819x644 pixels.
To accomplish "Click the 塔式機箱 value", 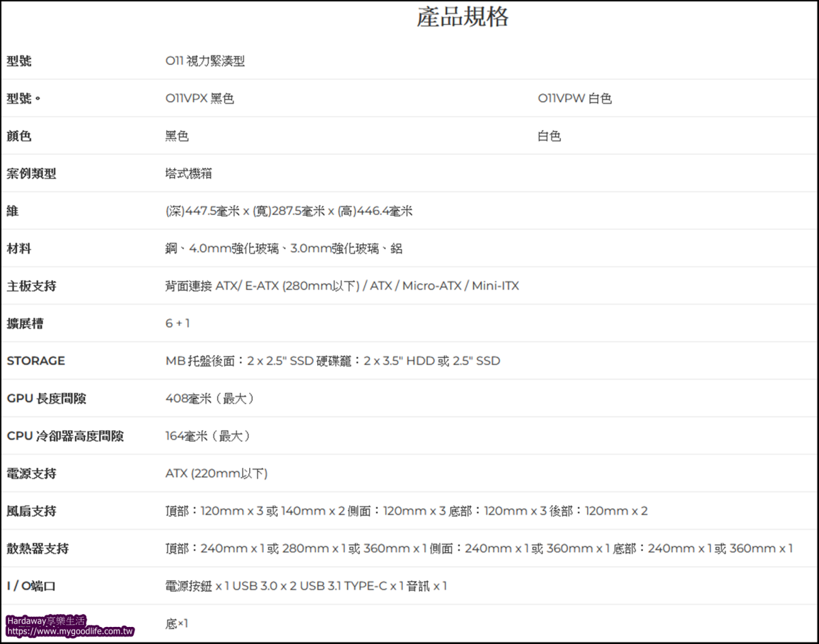I will [x=189, y=174].
